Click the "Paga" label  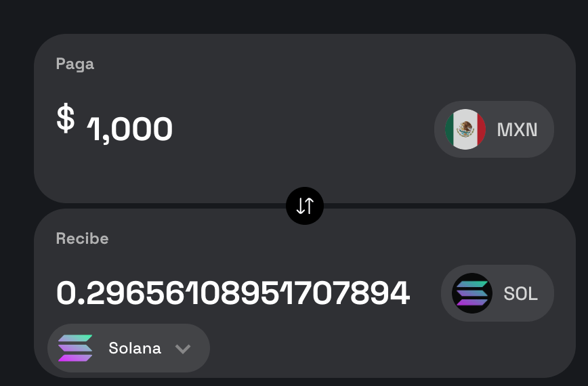coord(75,64)
